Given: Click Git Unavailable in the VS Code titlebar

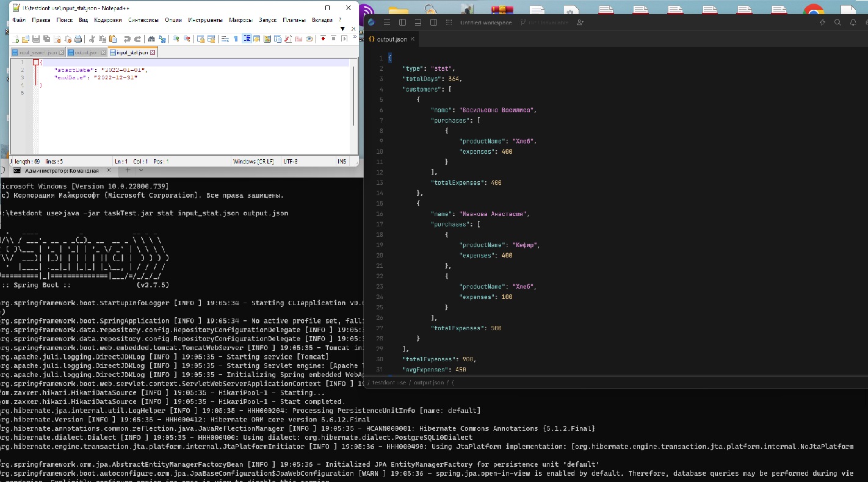Looking at the screenshot, I should [x=548, y=22].
